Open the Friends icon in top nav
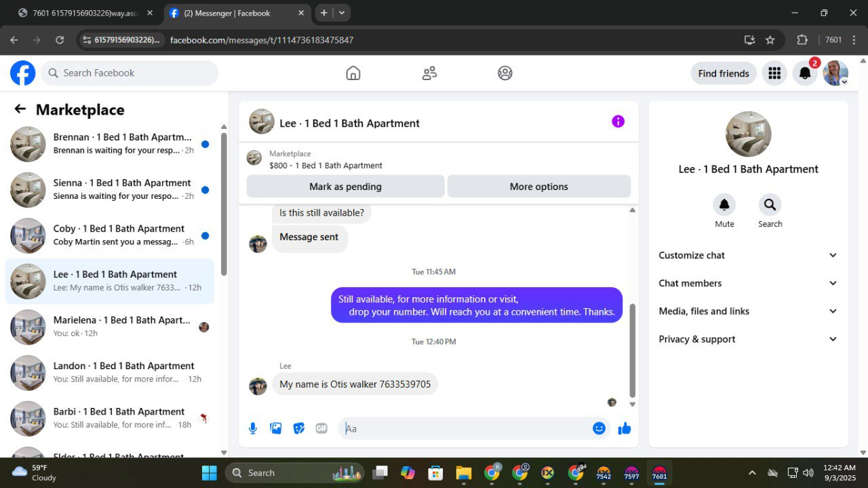Screen dimensions: 868x488 click(429, 73)
